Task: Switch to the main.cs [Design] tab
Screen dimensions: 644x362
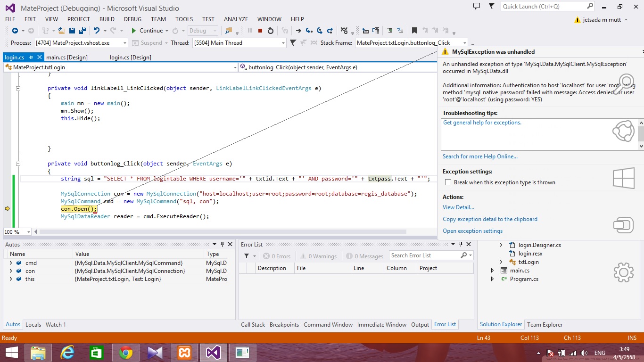Action: click(x=67, y=58)
